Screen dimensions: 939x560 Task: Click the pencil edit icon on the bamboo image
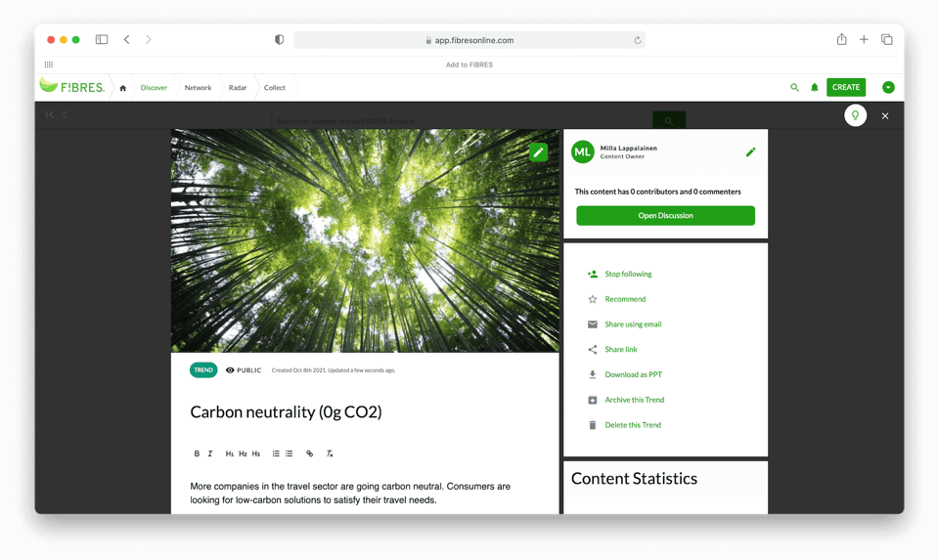pos(538,152)
